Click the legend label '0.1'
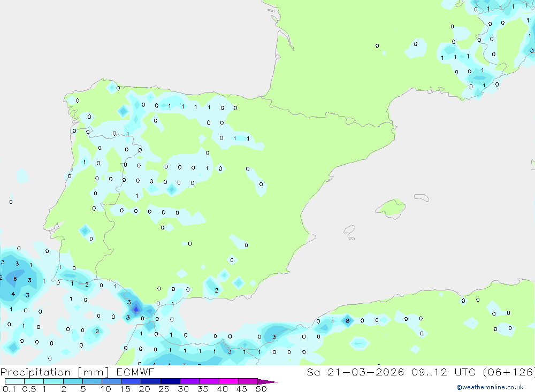This screenshot has height=392, width=535. click(x=9, y=389)
